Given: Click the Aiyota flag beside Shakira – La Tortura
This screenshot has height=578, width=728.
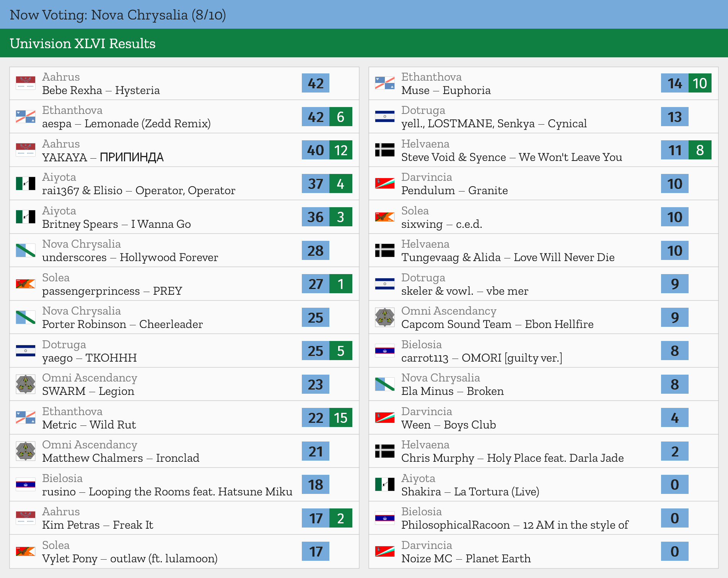Looking at the screenshot, I should click(385, 484).
